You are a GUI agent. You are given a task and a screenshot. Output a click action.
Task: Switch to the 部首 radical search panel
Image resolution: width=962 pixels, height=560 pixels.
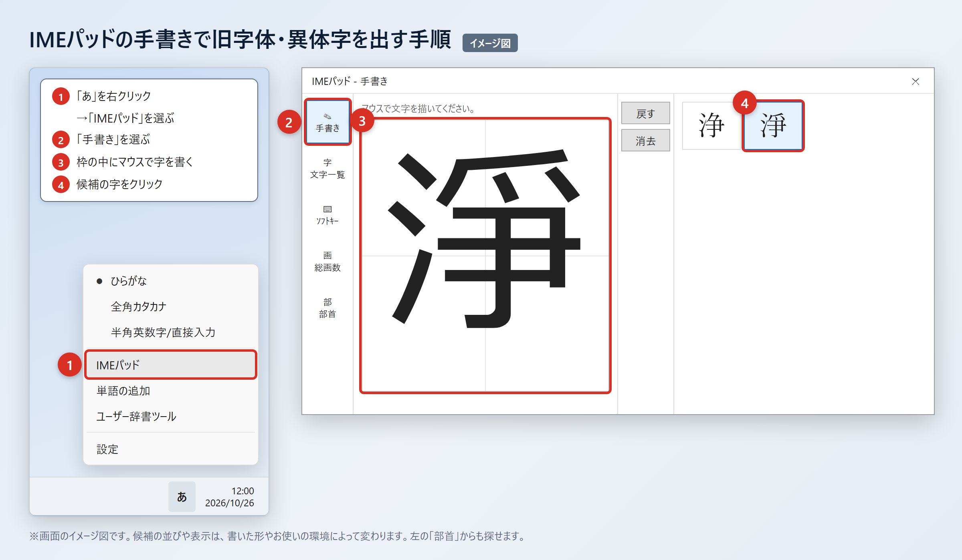point(327,308)
